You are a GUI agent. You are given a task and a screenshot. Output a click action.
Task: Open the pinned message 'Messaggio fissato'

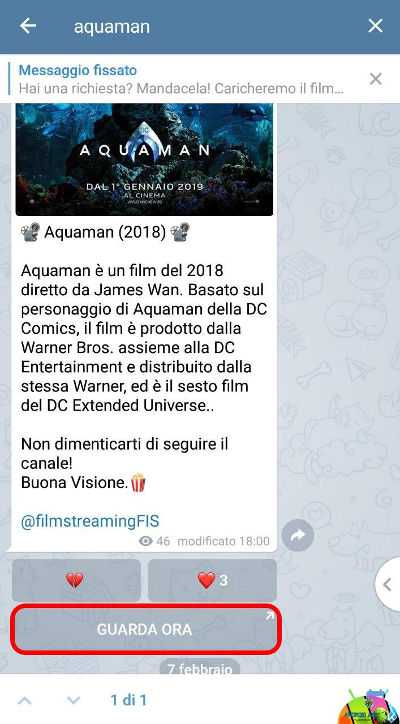[181, 79]
